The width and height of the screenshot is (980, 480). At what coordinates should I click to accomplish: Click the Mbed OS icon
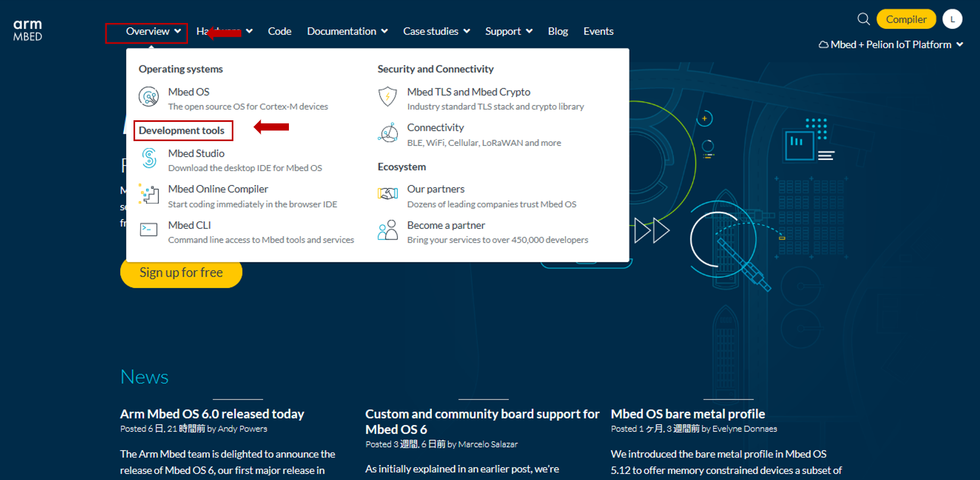click(x=148, y=97)
